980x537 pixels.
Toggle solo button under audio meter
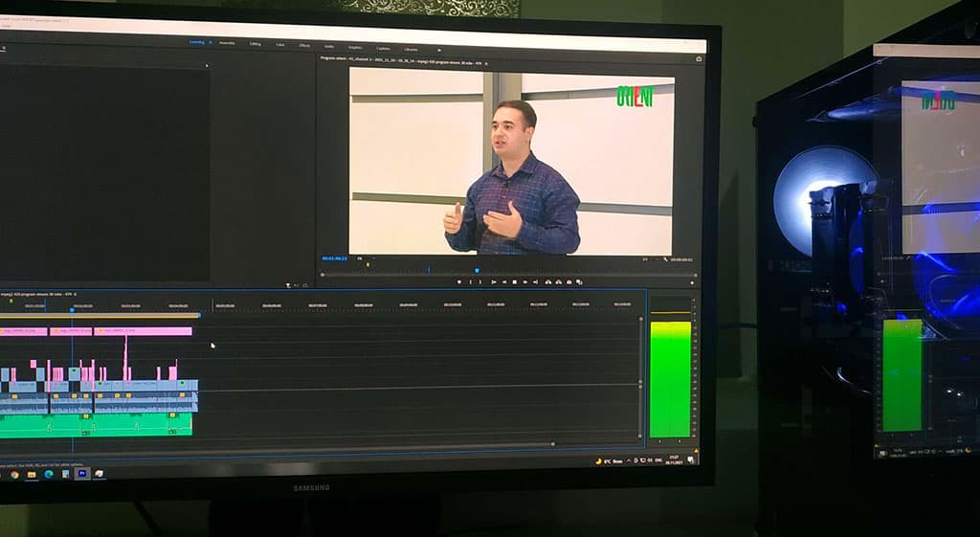click(658, 442)
